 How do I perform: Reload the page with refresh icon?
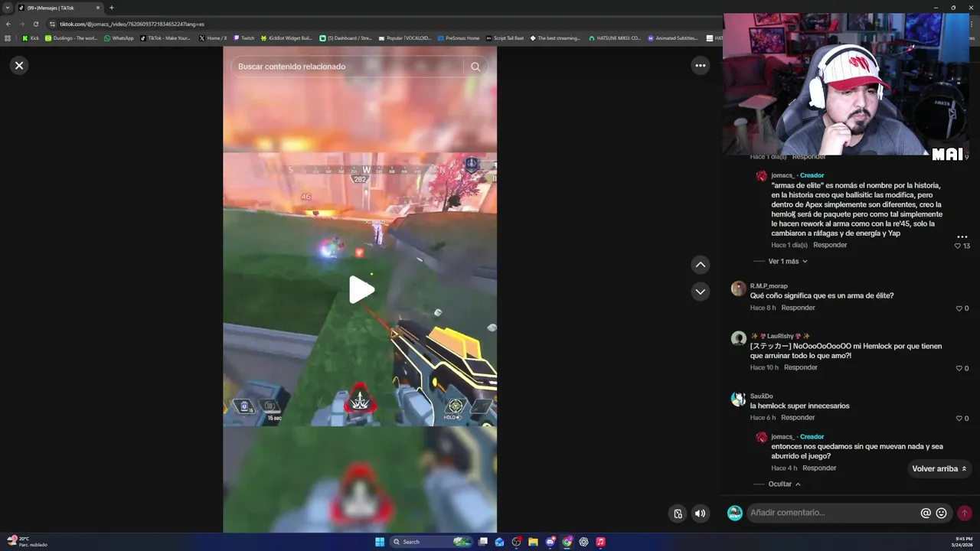pyautogui.click(x=35, y=24)
